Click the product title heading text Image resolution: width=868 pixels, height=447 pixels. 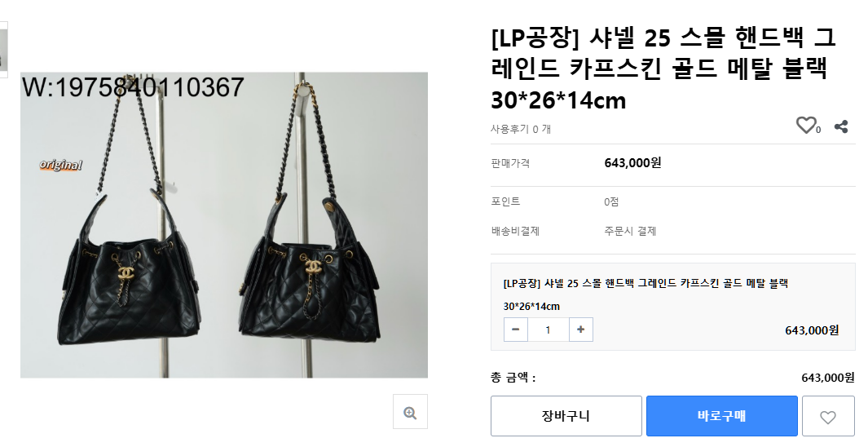coord(663,69)
